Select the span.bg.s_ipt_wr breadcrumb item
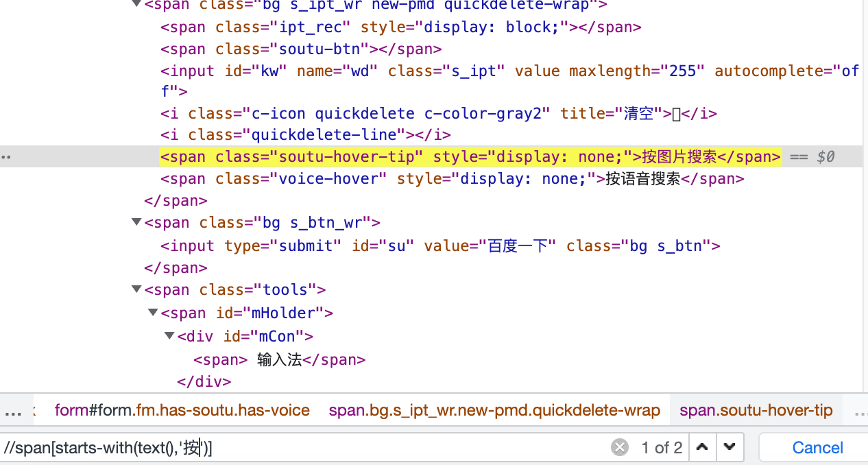Screen dimensions: 868x465 pos(494,411)
